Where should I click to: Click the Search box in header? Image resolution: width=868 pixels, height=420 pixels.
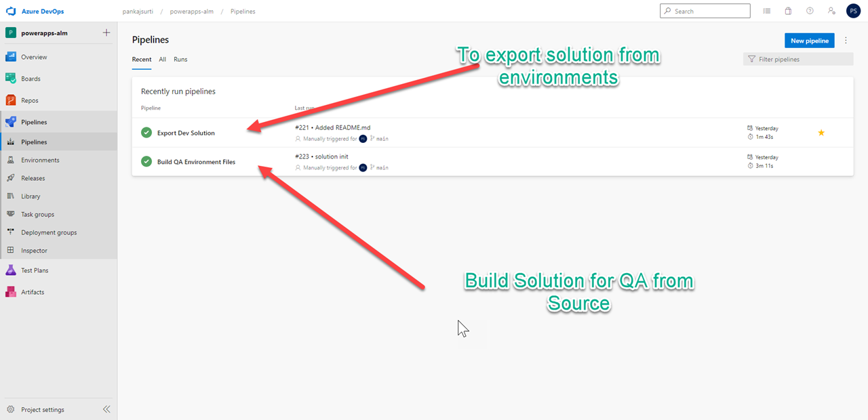click(x=709, y=12)
